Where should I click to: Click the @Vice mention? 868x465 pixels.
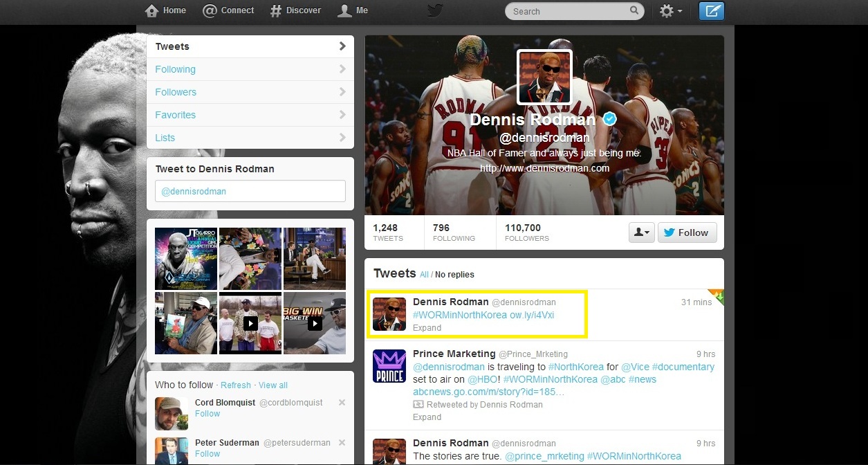634,367
